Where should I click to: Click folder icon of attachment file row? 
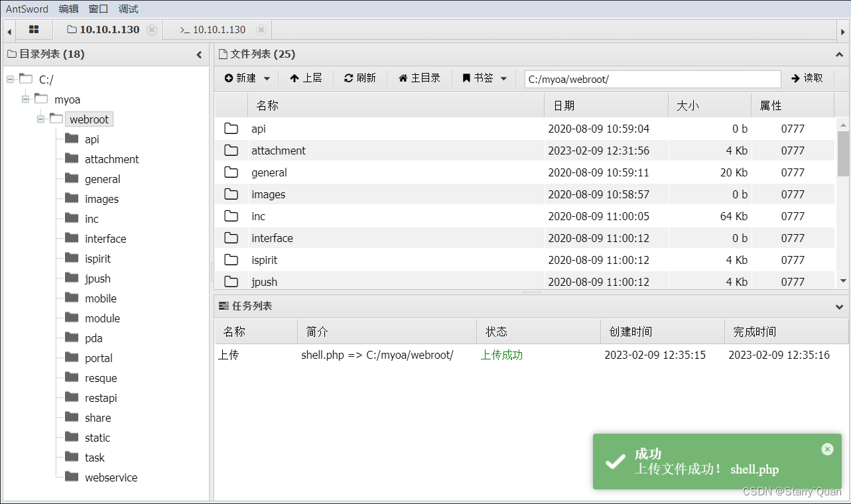[x=231, y=151]
